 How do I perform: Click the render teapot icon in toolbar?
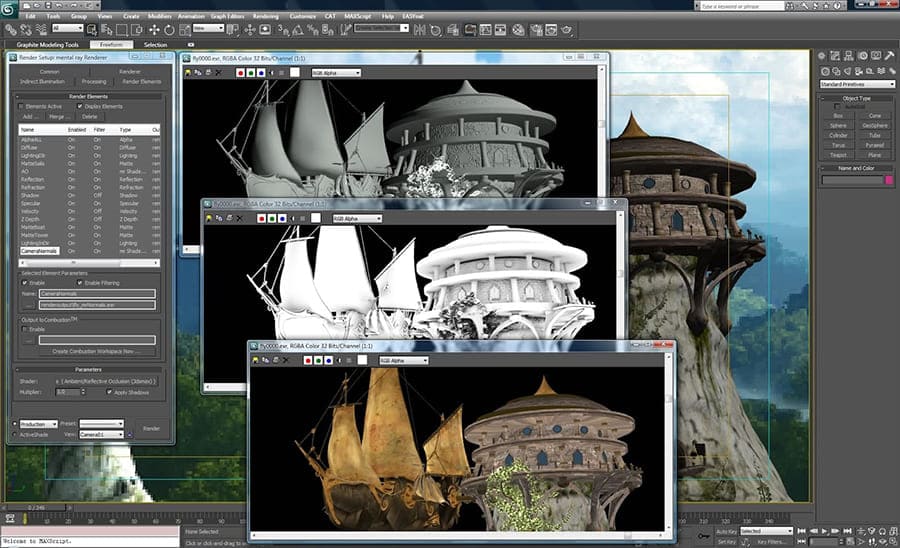(566, 29)
